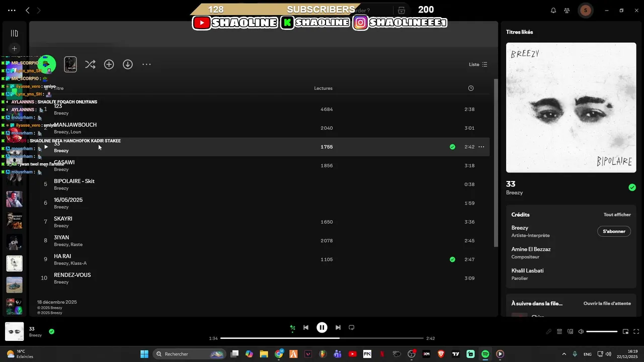
Task: Open the album's three-dot more options menu
Action: coord(146,64)
